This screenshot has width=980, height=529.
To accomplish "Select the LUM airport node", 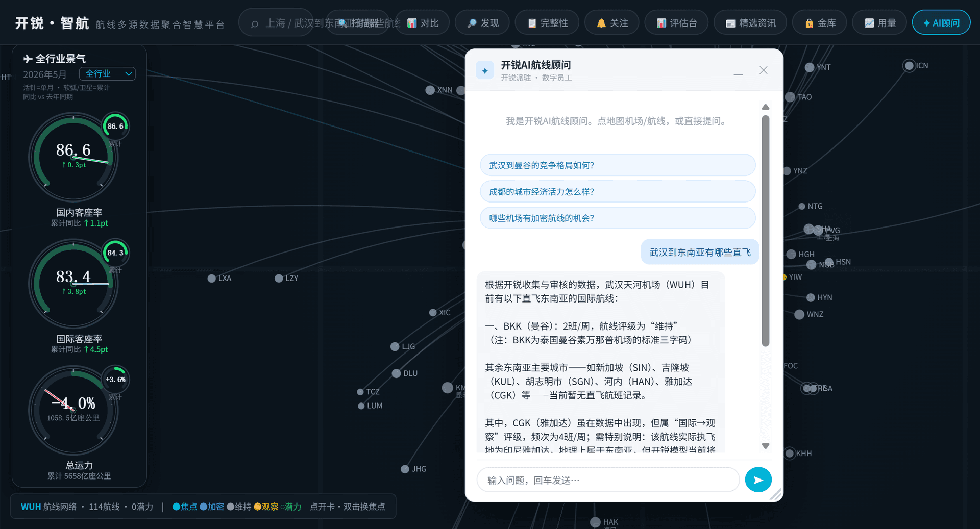I will click(361, 406).
